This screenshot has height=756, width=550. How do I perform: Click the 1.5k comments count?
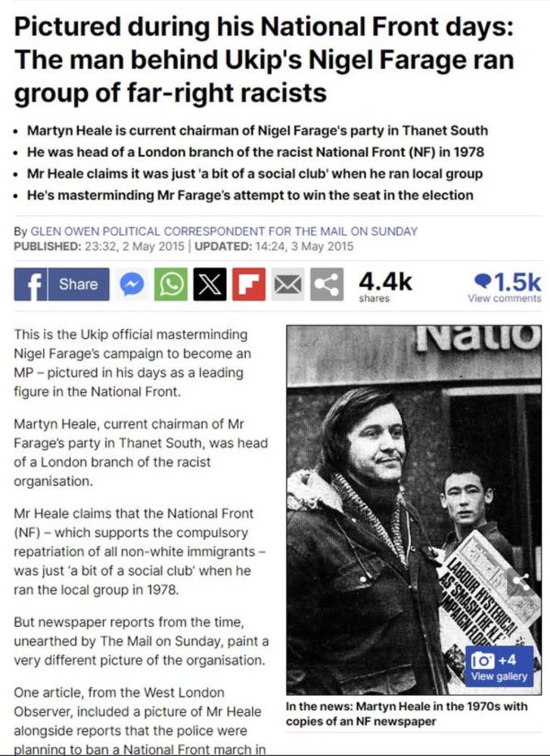tap(508, 281)
